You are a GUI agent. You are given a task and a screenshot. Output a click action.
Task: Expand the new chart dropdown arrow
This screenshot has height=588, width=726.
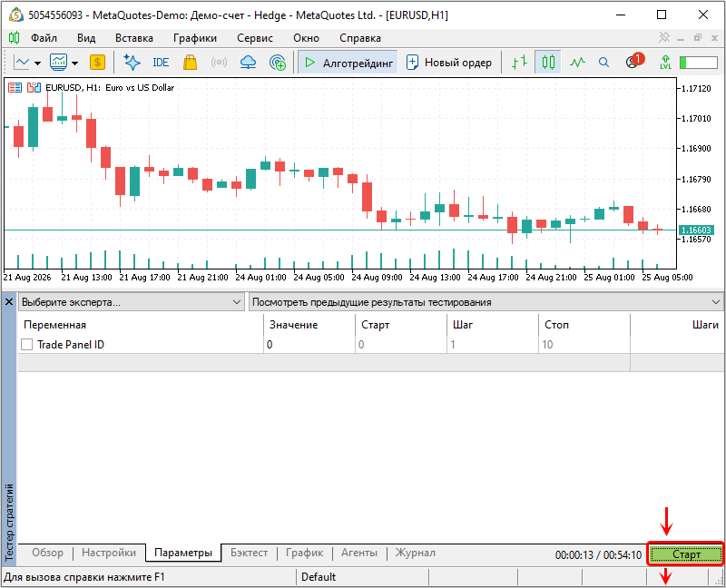click(x=37, y=63)
